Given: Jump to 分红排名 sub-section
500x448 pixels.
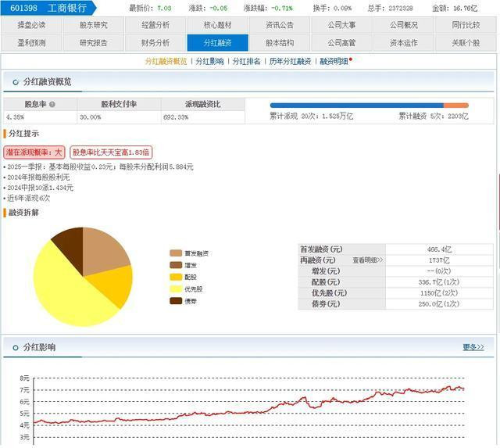Looking at the screenshot, I should [x=245, y=61].
